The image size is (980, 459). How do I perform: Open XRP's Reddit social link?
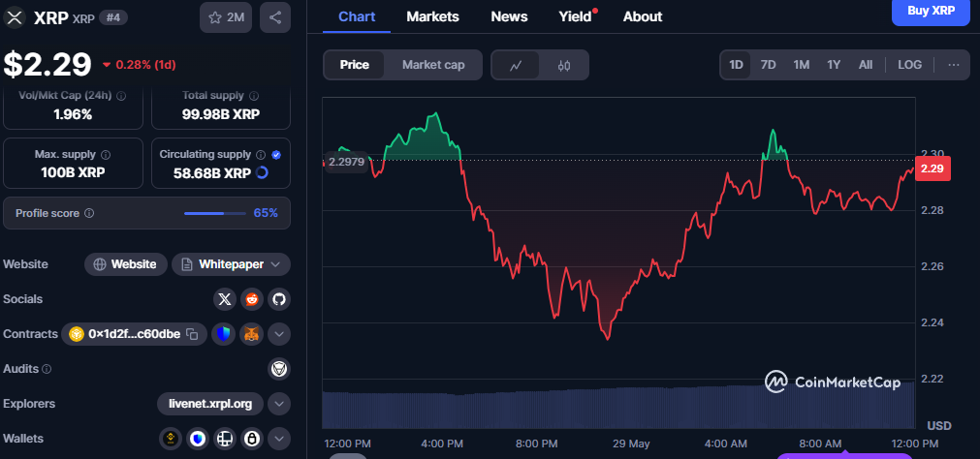[x=252, y=299]
